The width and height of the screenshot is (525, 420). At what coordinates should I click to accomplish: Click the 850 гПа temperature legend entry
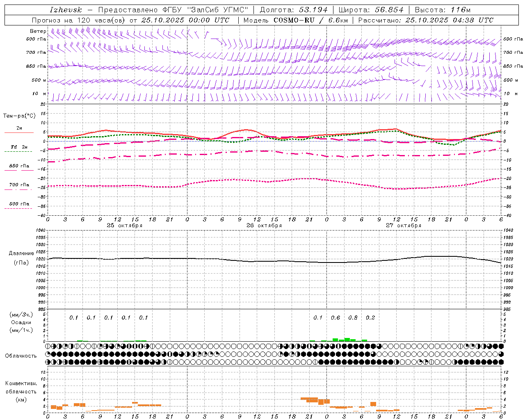click(x=19, y=166)
